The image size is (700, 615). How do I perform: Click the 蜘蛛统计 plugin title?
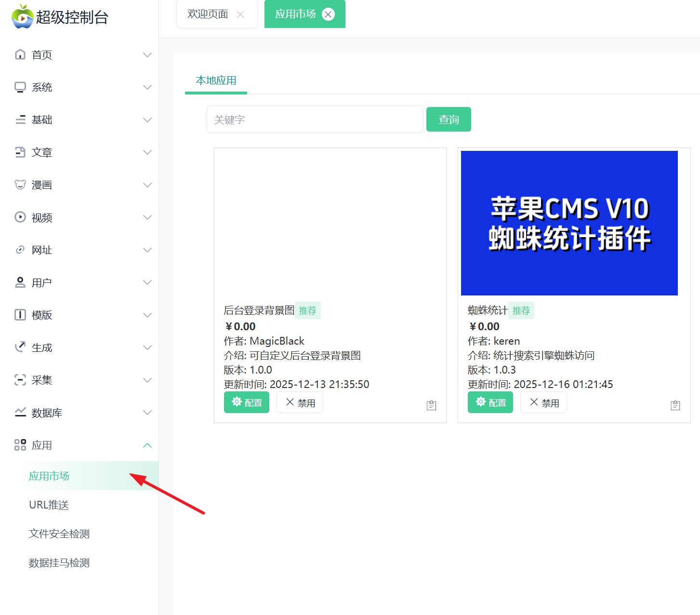tap(488, 310)
